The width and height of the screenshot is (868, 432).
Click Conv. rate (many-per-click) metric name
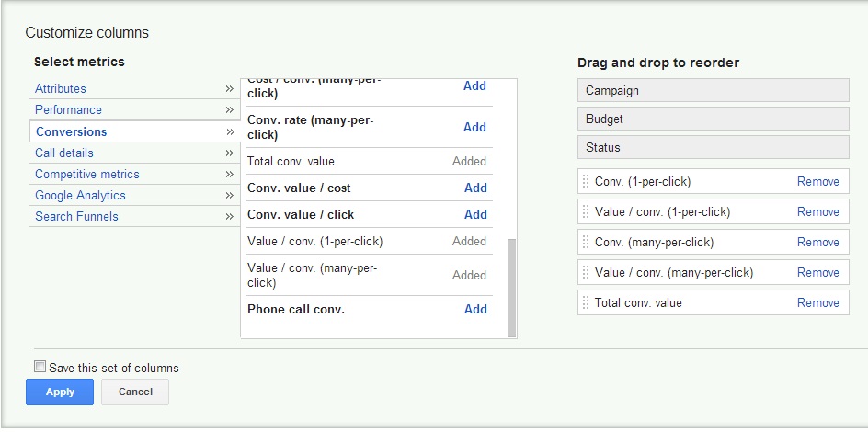(x=311, y=127)
